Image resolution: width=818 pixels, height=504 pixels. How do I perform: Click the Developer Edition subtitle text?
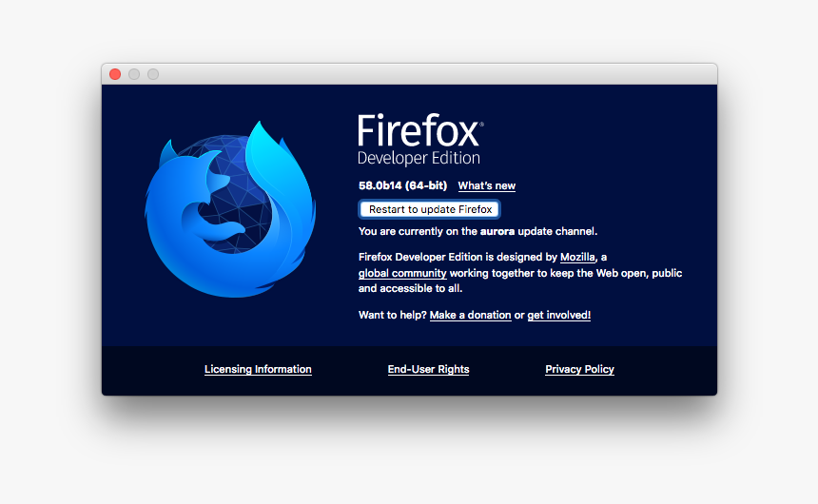pos(419,158)
